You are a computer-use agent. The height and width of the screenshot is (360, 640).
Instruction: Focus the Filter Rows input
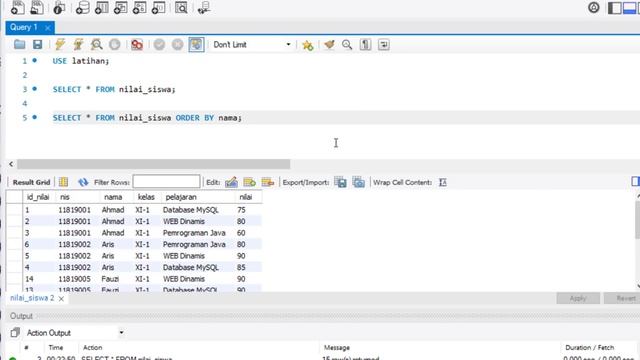[167, 182]
